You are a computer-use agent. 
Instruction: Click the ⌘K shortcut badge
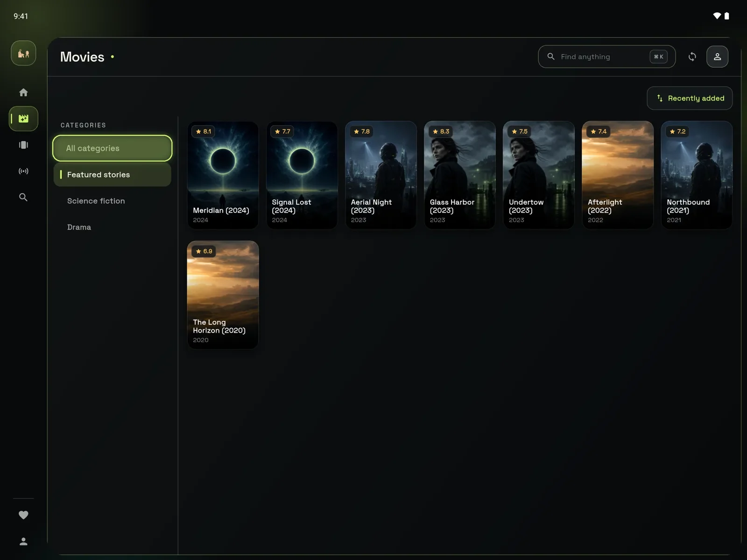tap(658, 57)
